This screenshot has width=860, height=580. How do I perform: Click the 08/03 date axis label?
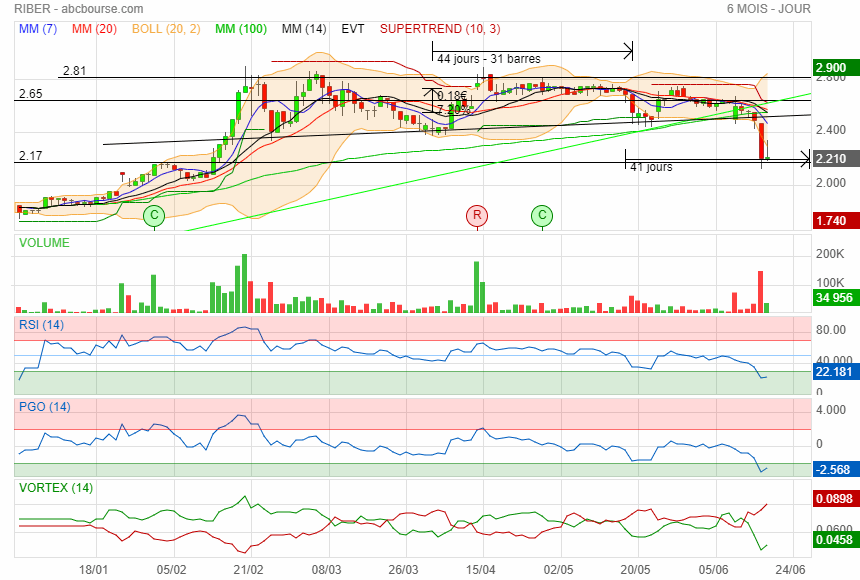pos(326,570)
